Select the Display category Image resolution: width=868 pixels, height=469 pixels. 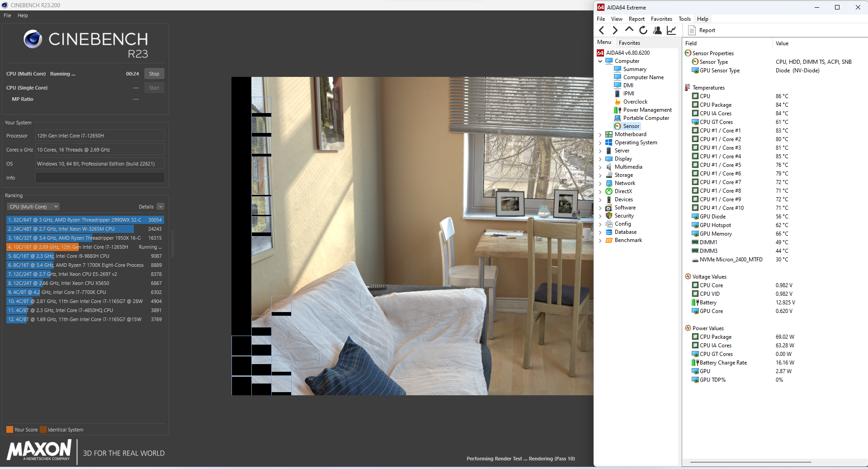[x=623, y=159]
